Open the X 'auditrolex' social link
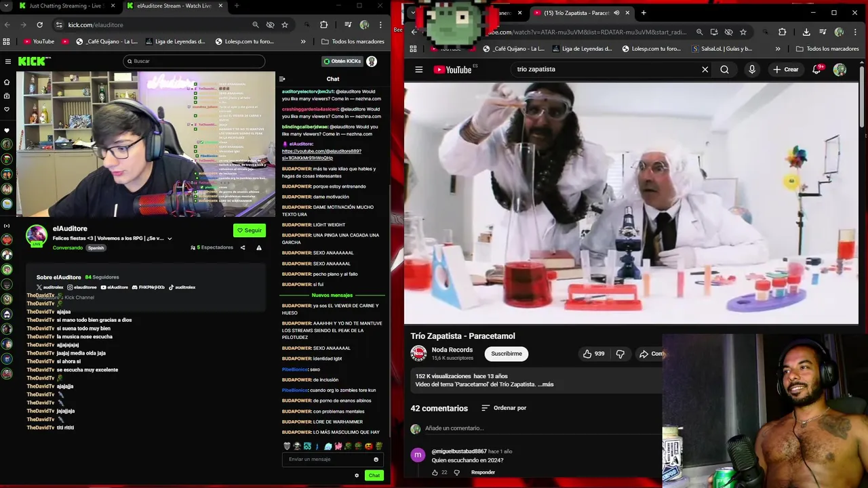 coord(50,287)
